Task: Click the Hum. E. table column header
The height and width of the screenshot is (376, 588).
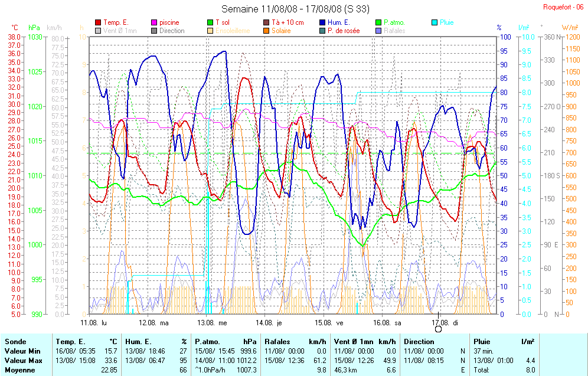Action: click(x=138, y=342)
